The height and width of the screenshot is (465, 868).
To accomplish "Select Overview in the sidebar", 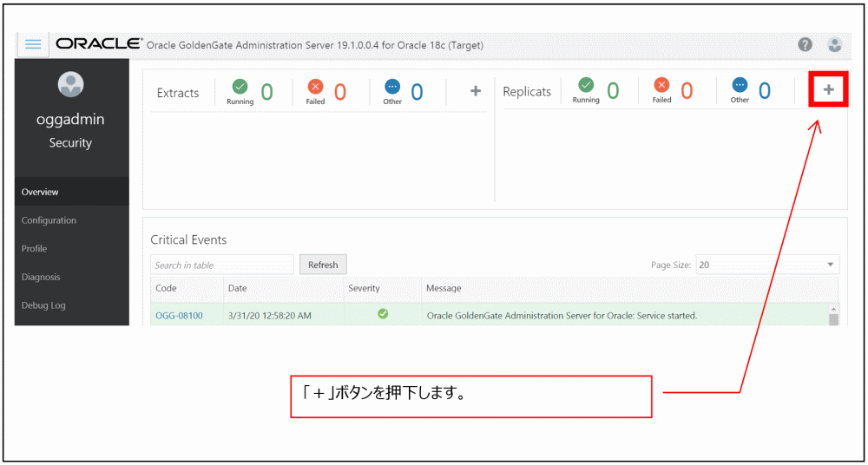I will click(x=71, y=192).
